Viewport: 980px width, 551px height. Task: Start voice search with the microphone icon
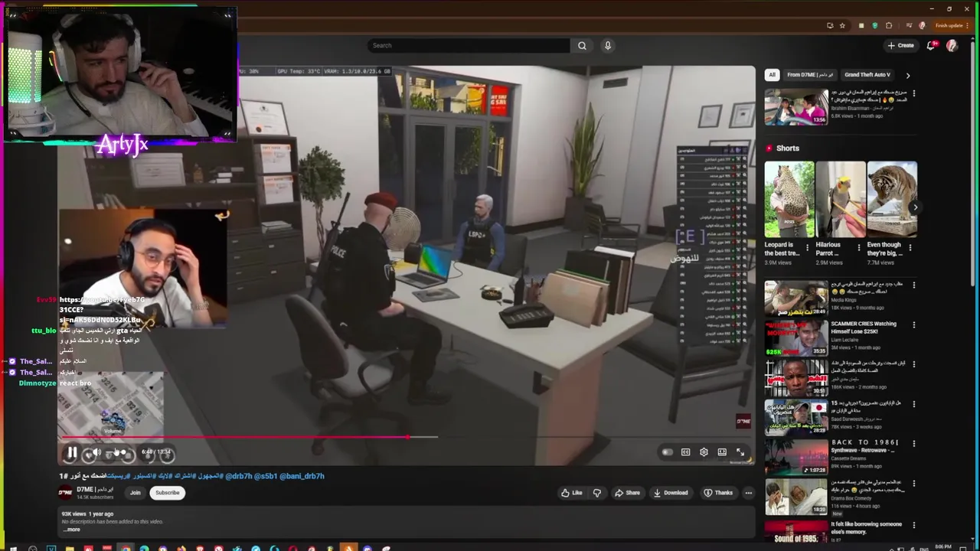point(608,45)
